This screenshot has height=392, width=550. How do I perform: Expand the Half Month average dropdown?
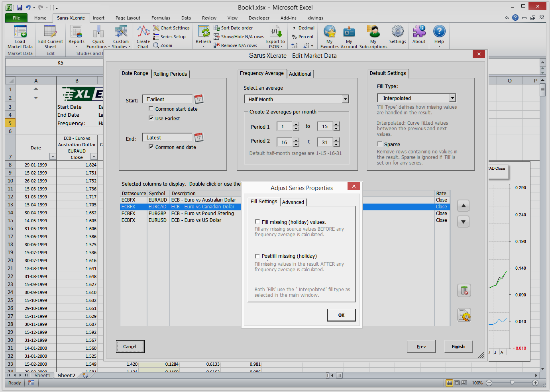(345, 100)
